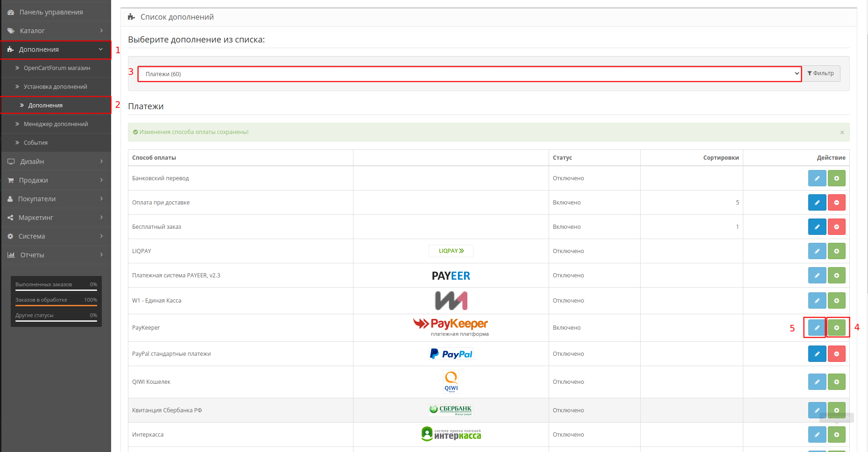Click the Фильтр button
Image resolution: width=868 pixels, height=452 pixels.
[x=821, y=73]
